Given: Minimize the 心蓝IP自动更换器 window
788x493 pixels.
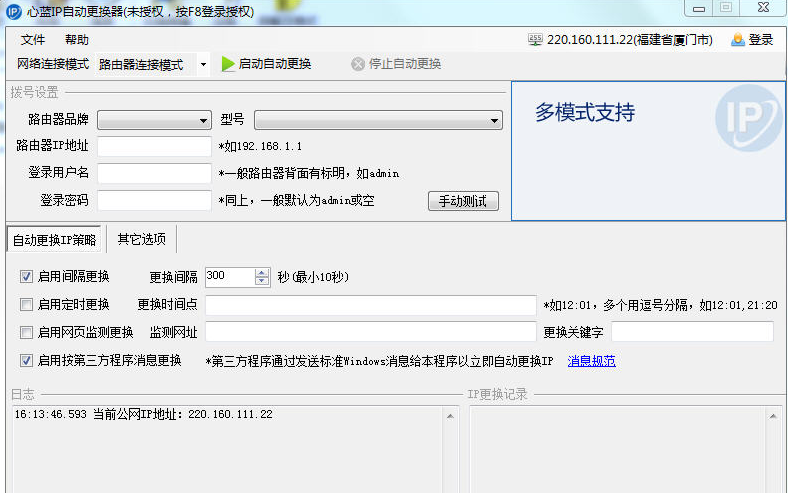Looking at the screenshot, I should [699, 8].
